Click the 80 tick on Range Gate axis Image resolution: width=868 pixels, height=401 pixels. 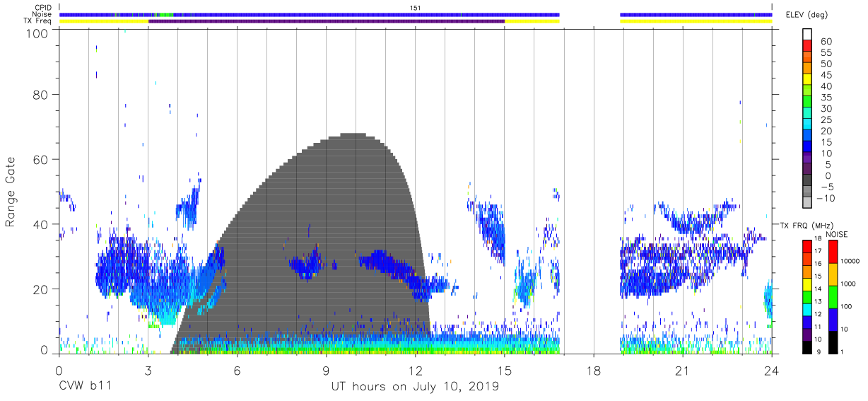tap(40, 94)
